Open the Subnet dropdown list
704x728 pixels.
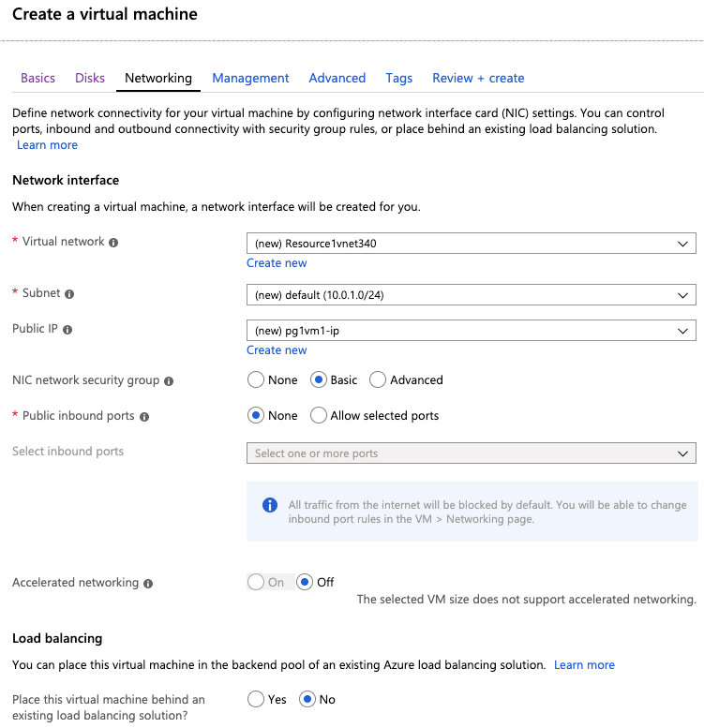471,295
